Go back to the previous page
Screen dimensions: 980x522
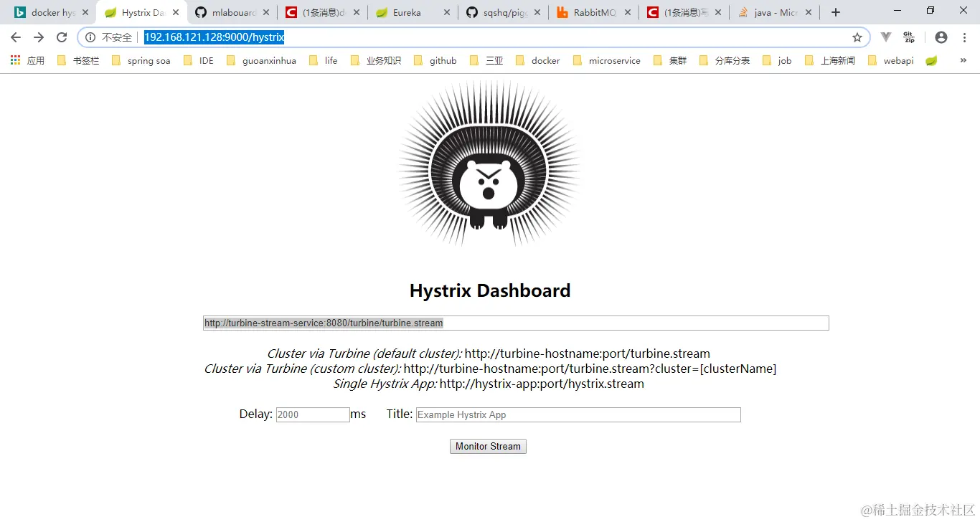16,37
